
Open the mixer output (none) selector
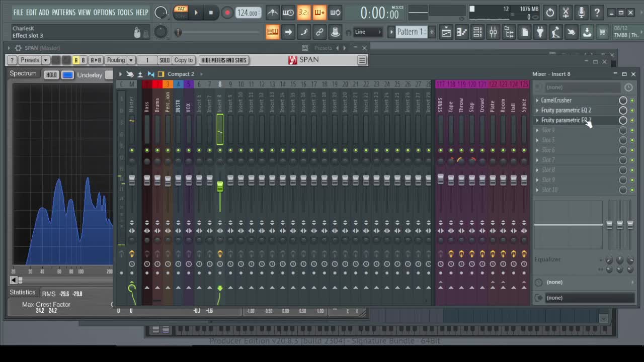[589, 298]
